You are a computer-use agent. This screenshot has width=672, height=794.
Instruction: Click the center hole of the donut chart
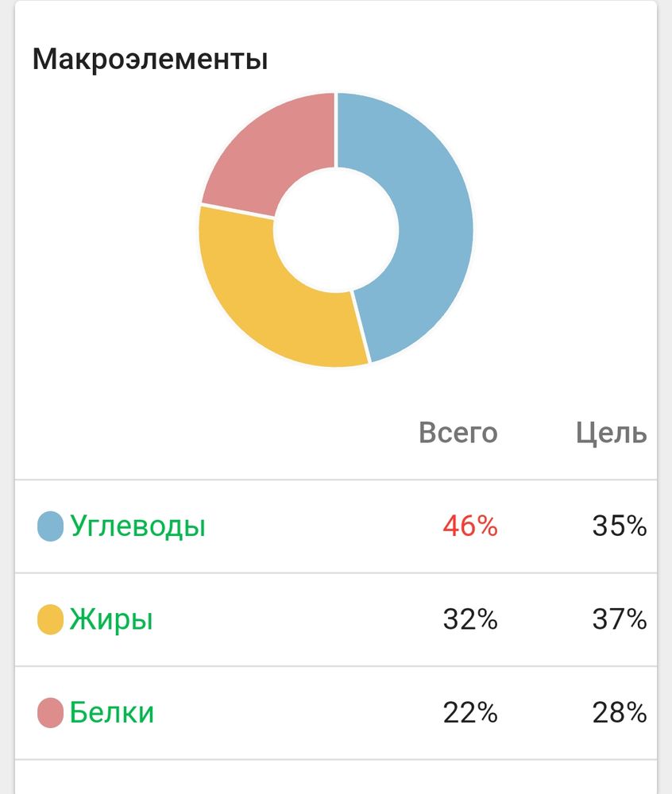tap(336, 229)
